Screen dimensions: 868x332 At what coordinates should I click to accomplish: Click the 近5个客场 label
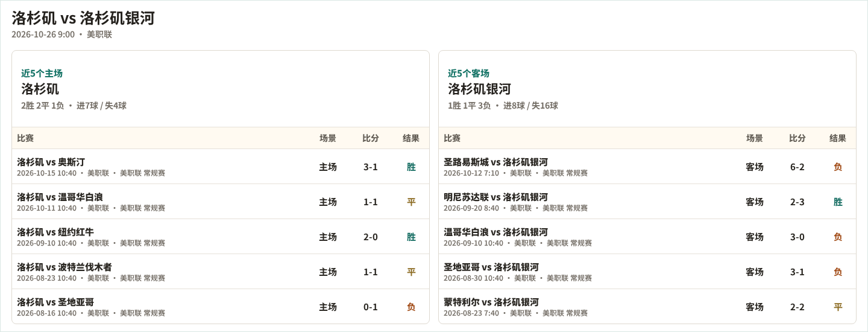click(x=468, y=73)
